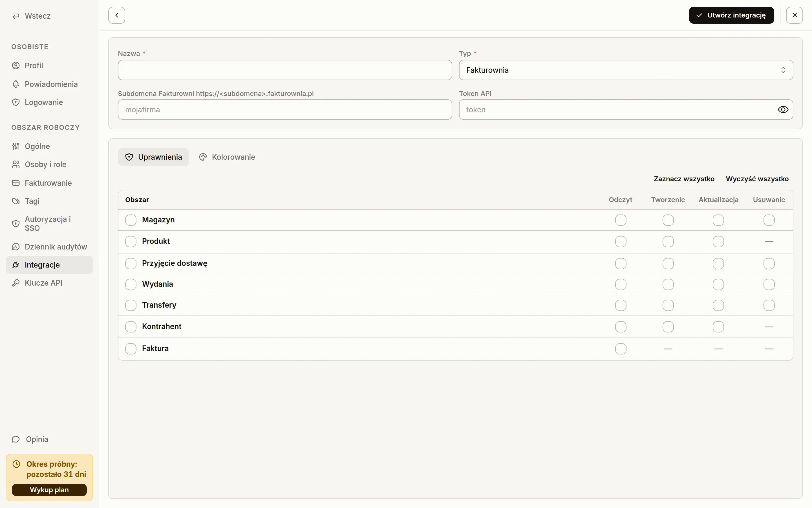Image resolution: width=812 pixels, height=508 pixels.
Task: Click the Osoby i role people icon
Action: coord(16,164)
